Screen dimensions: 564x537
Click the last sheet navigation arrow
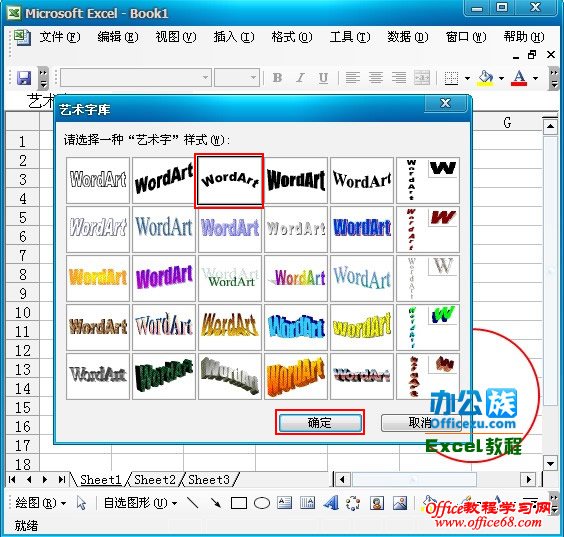[x=62, y=479]
